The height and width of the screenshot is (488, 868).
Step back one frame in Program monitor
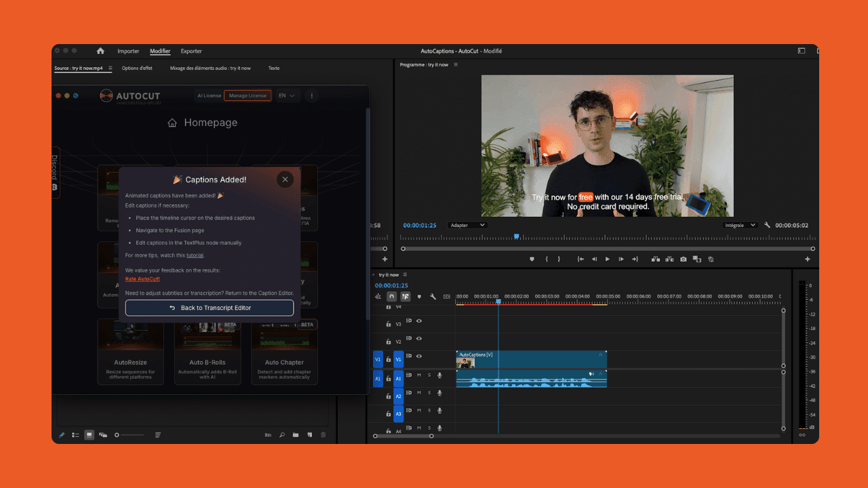[x=595, y=259]
